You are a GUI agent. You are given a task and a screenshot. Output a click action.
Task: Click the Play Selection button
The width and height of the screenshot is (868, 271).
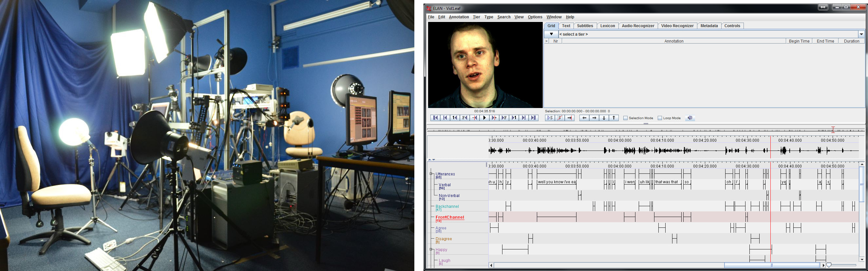tap(550, 118)
